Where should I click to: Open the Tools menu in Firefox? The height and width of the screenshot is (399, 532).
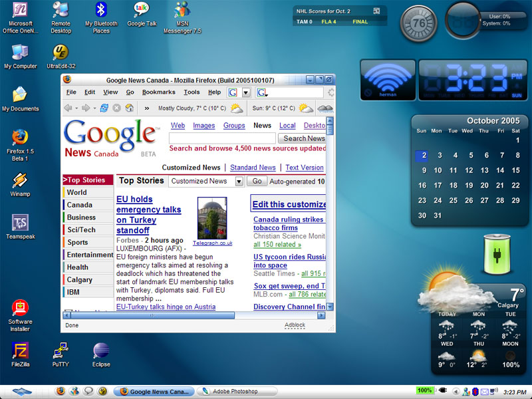tap(192, 92)
